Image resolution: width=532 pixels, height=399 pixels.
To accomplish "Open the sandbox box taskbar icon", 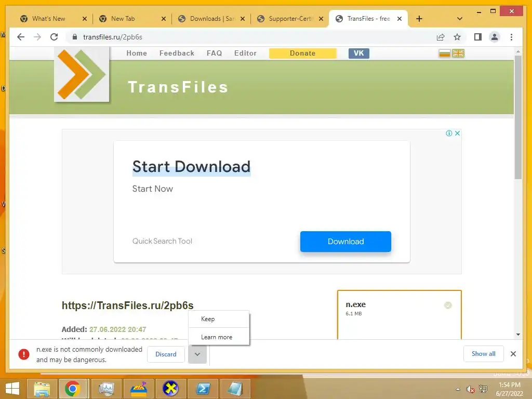I will pos(138,389).
